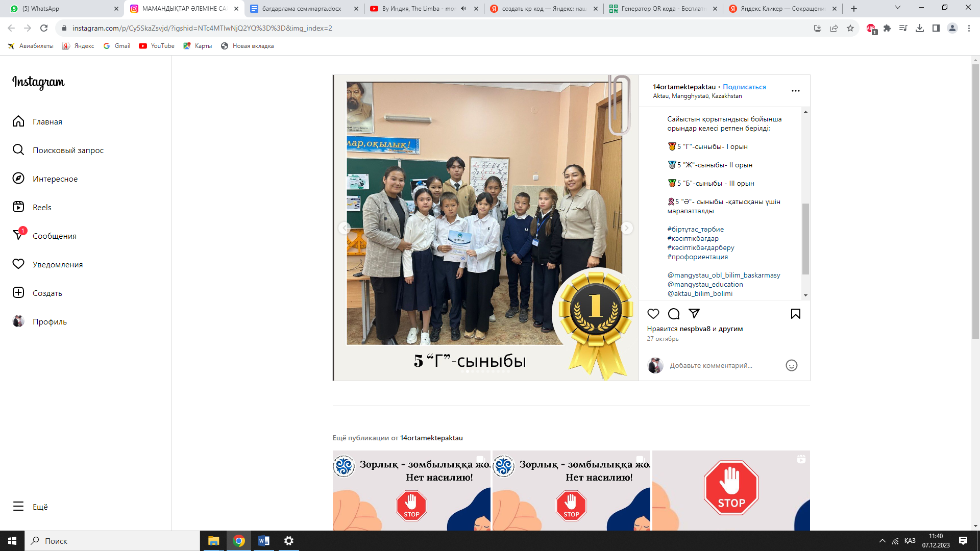Switch to бағдарлама семинарға.docx tab
Viewport: 980px width, 551px height.
pos(301,9)
